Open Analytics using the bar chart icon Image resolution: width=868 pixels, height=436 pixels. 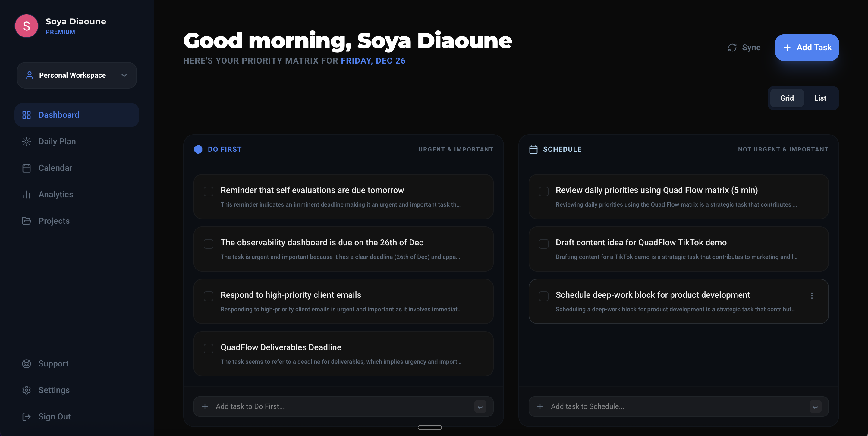tap(26, 194)
